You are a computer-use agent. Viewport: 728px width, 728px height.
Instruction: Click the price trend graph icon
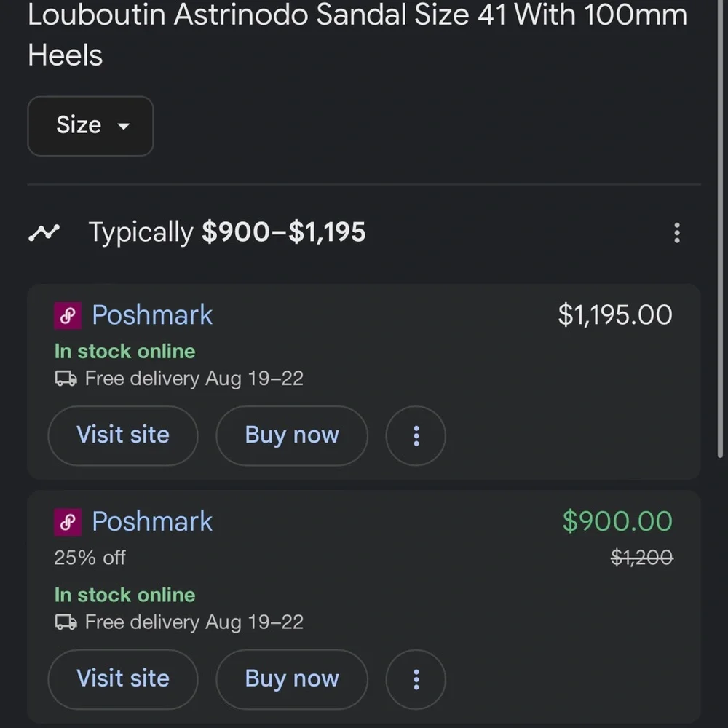point(44,233)
